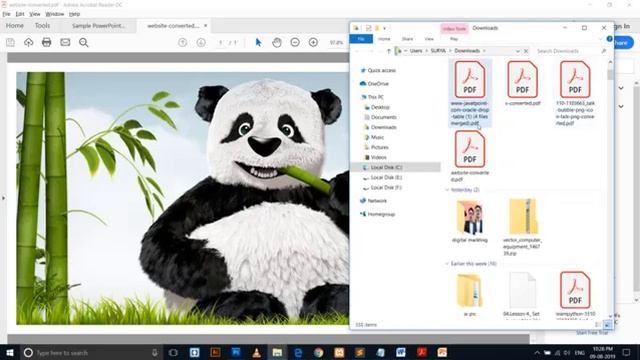
Task: Open the Share tab in Explorer ribbon
Action: (407, 39)
